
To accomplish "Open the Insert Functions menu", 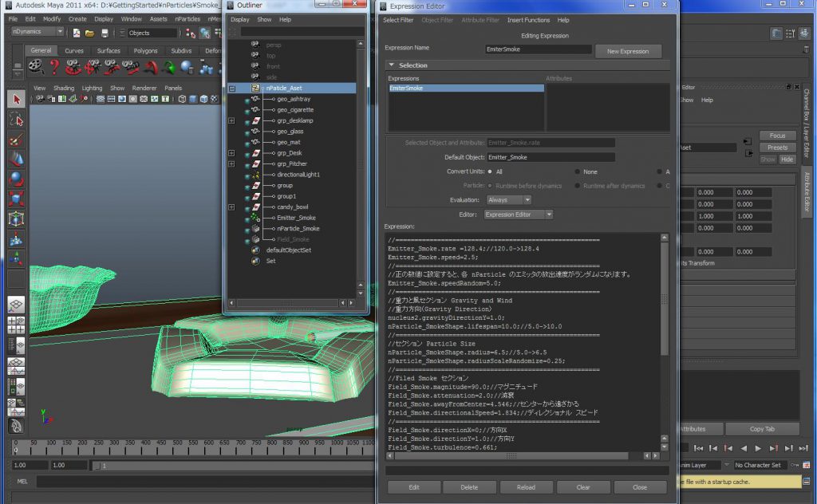I will point(528,20).
